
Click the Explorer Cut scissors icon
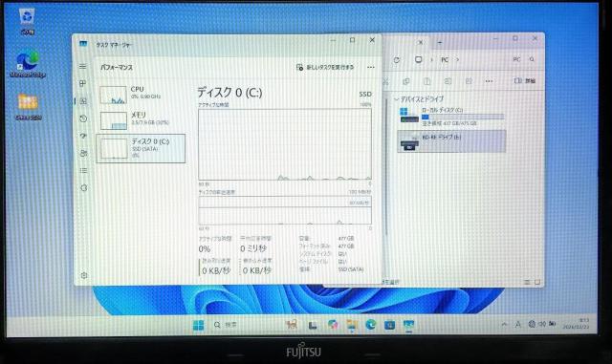(385, 81)
